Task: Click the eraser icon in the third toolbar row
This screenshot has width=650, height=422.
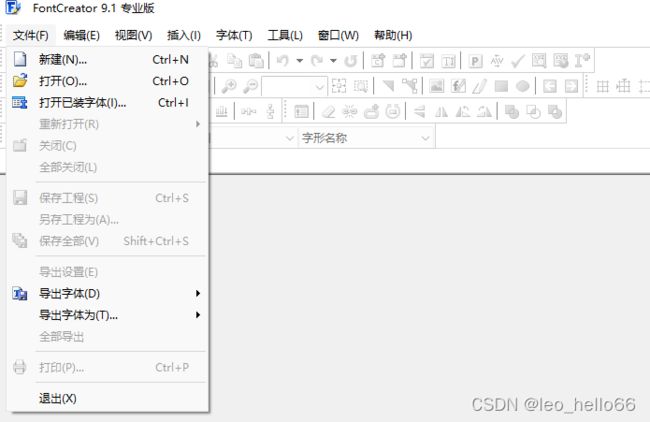Action: [328, 112]
